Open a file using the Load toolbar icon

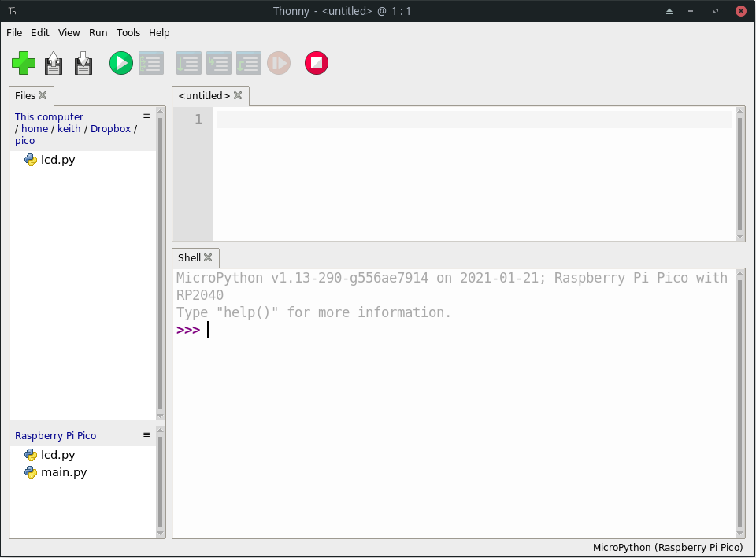(54, 63)
